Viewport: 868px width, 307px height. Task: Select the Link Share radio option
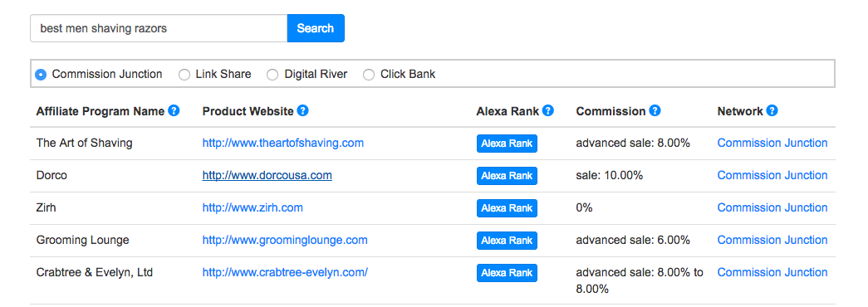pos(184,75)
